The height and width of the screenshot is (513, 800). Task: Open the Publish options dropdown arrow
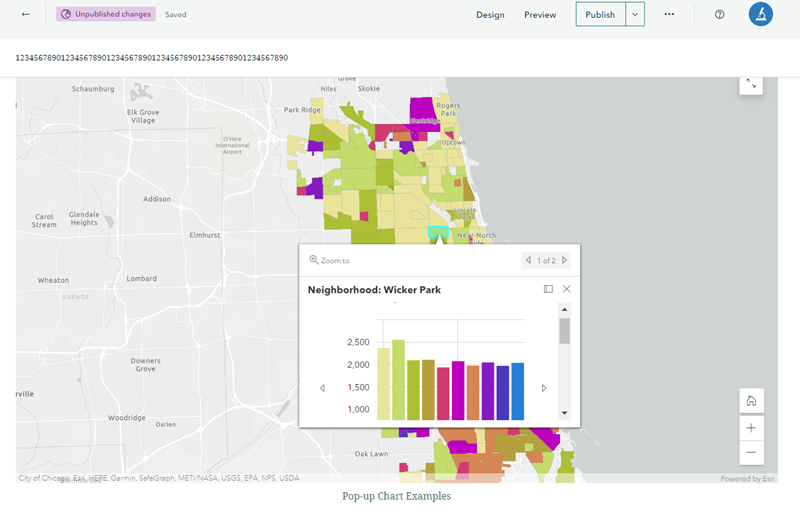click(x=635, y=15)
